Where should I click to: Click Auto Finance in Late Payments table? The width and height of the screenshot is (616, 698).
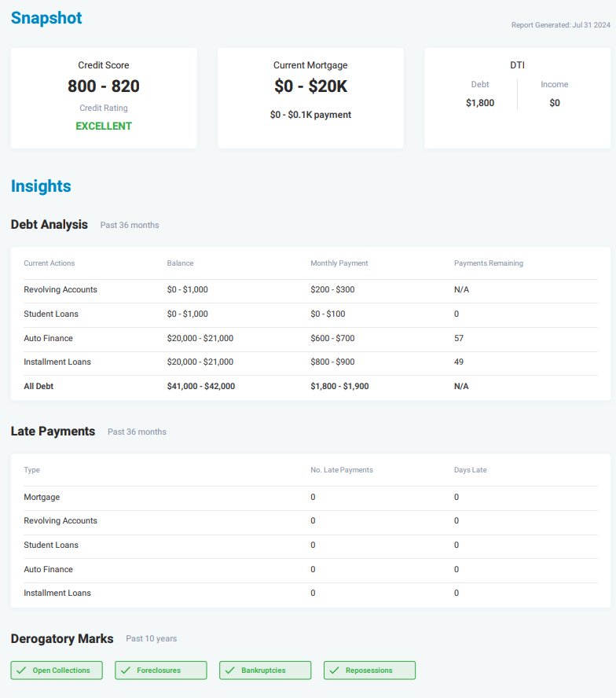(48, 569)
